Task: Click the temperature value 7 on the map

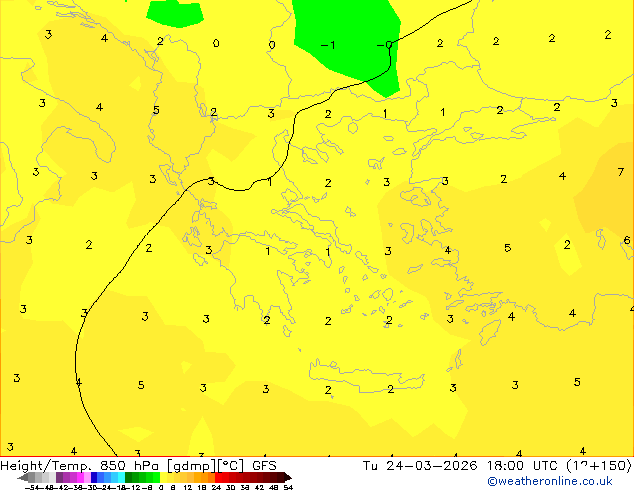Action: click(621, 172)
